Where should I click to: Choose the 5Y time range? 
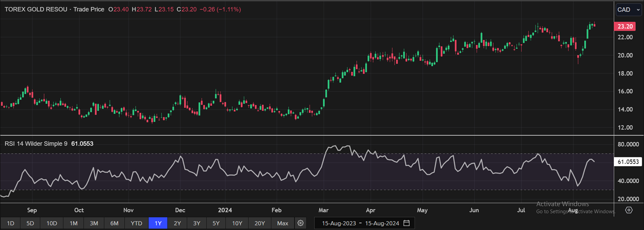pyautogui.click(x=216, y=223)
